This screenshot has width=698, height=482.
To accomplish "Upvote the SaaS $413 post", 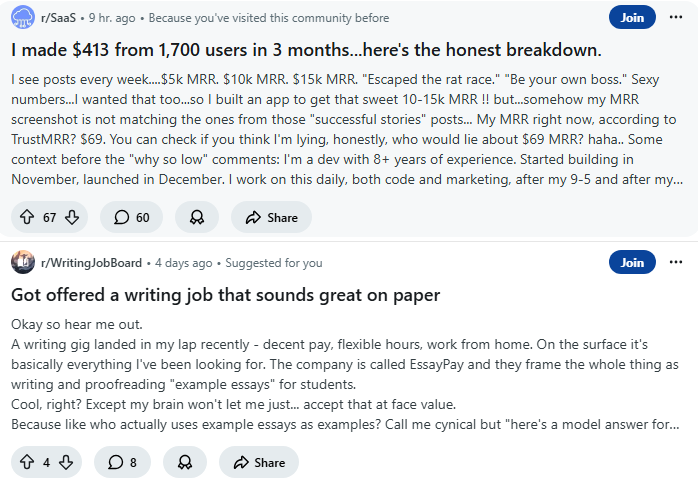I will point(27,217).
